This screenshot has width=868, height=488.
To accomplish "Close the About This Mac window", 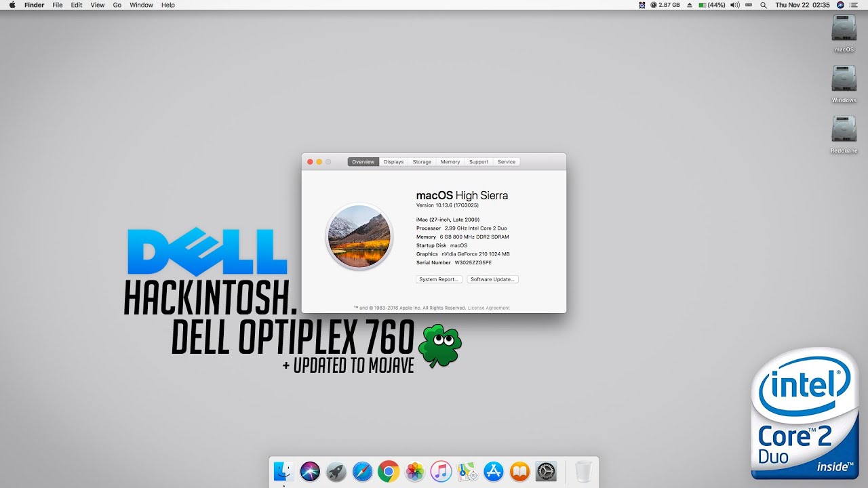I will click(x=311, y=162).
